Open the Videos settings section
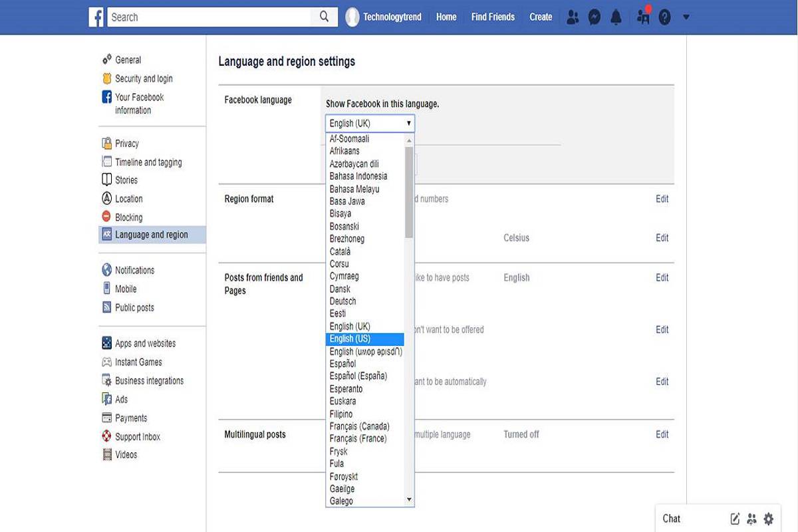Image resolution: width=798 pixels, height=532 pixels. [x=126, y=455]
